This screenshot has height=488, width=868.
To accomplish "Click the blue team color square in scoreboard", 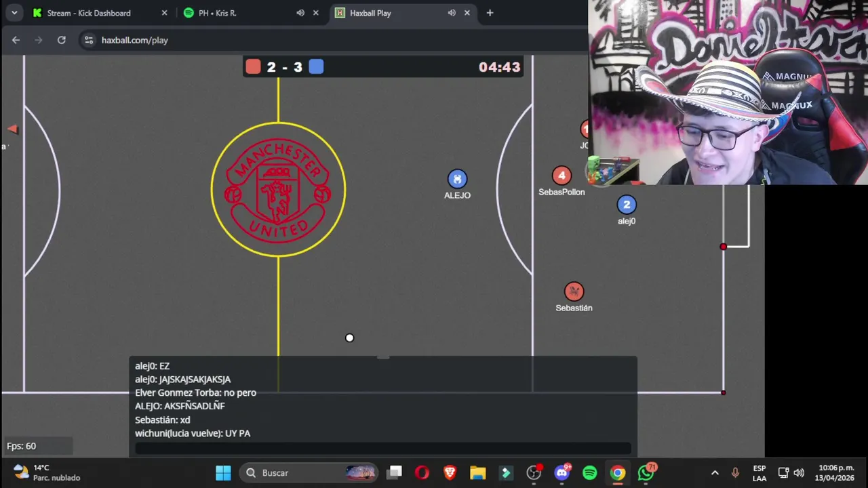I will pyautogui.click(x=316, y=66).
